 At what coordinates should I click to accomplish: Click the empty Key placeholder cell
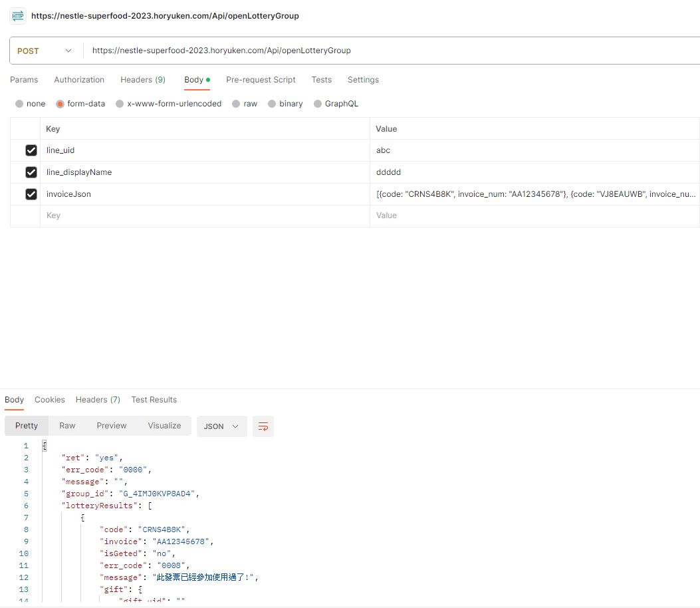tap(199, 216)
